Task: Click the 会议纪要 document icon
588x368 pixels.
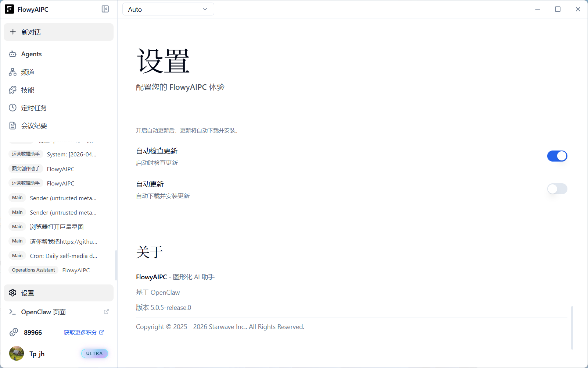Action: (x=12, y=125)
